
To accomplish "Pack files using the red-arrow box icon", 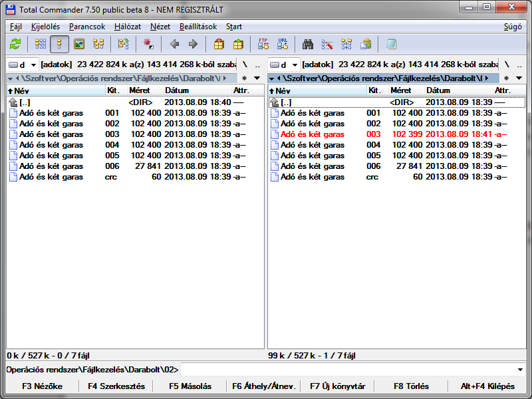I will (219, 44).
